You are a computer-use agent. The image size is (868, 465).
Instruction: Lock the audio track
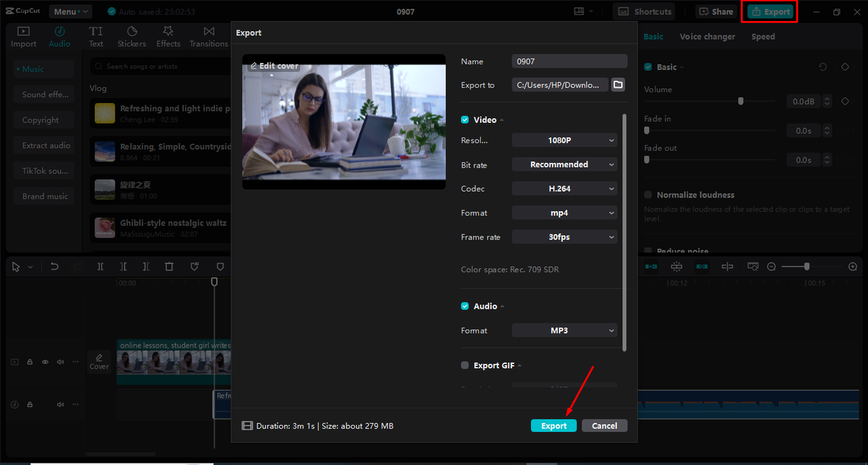pyautogui.click(x=30, y=404)
